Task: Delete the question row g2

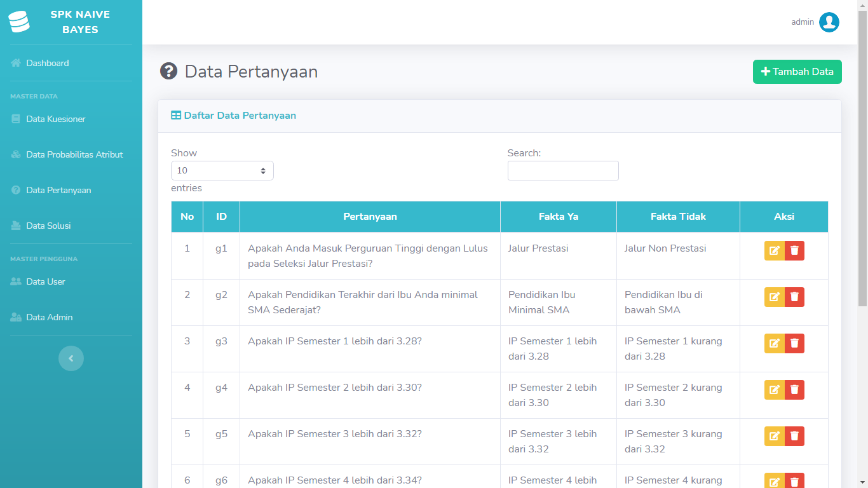Action: click(794, 297)
